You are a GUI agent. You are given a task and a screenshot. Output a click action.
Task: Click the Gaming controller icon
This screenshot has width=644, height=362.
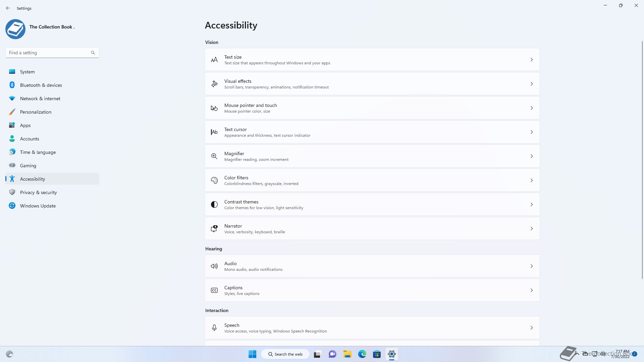pos(12,165)
